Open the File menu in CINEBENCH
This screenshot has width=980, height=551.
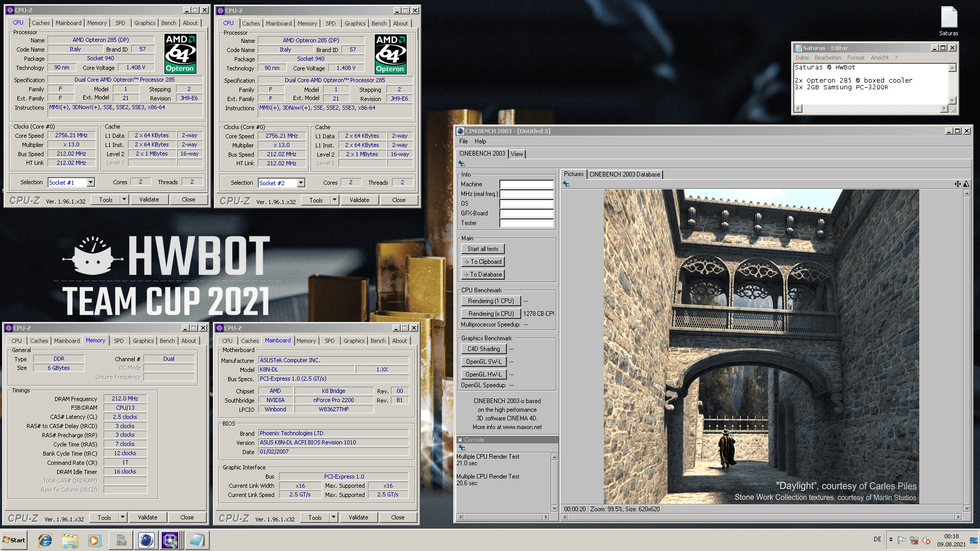click(x=463, y=141)
